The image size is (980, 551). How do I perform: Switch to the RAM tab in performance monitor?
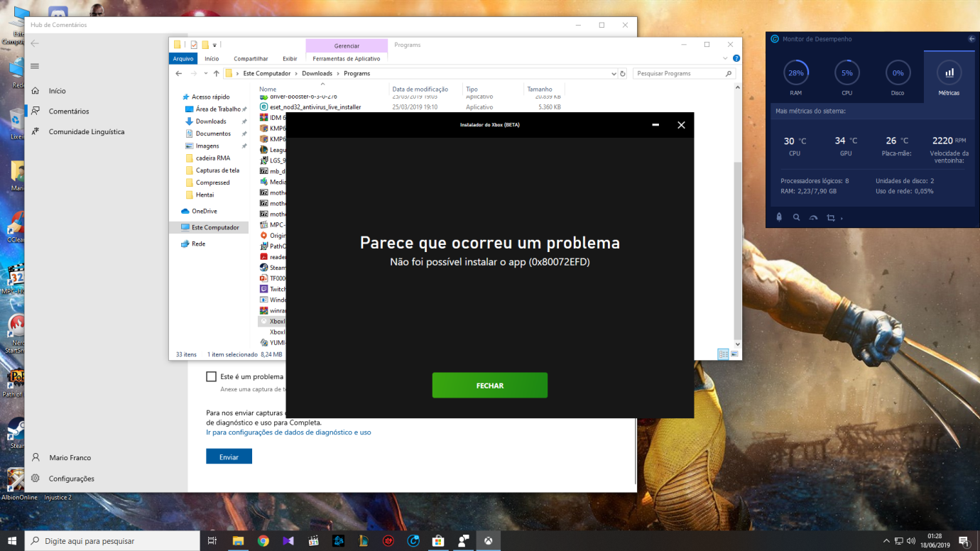796,77
